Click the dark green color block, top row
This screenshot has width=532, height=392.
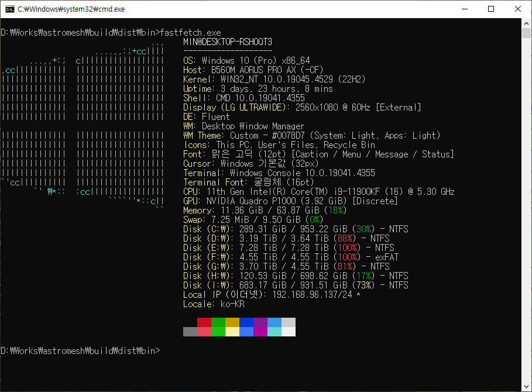point(218,322)
